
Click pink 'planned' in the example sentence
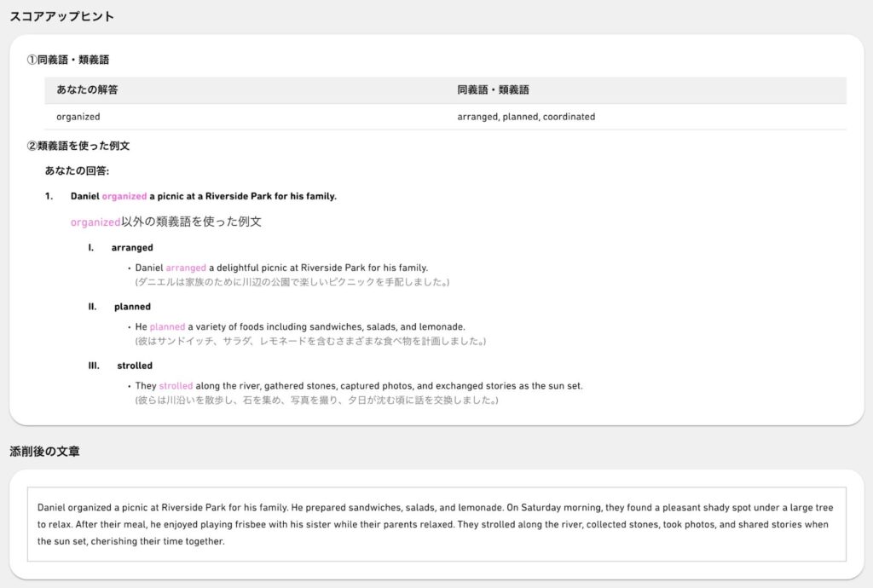[x=167, y=326]
